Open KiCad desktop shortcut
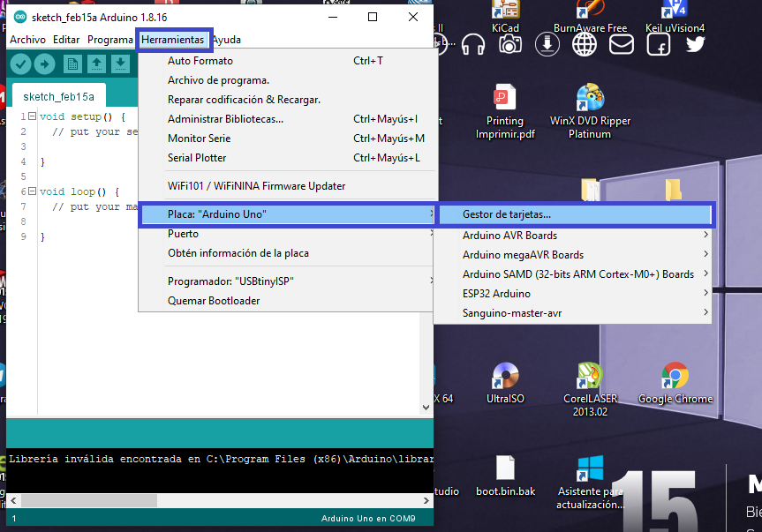The height and width of the screenshot is (532, 762). pos(505,17)
